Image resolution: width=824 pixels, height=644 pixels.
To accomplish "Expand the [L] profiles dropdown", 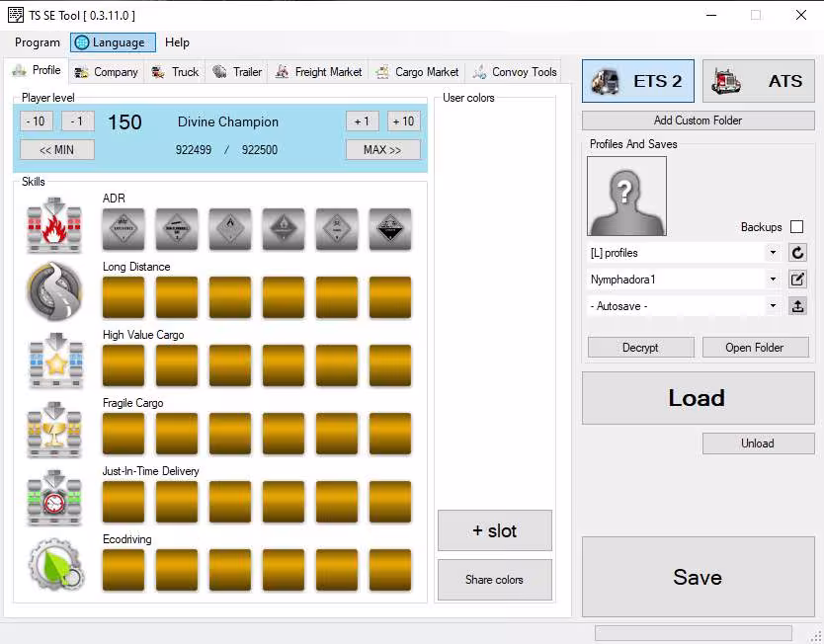I will (x=773, y=253).
